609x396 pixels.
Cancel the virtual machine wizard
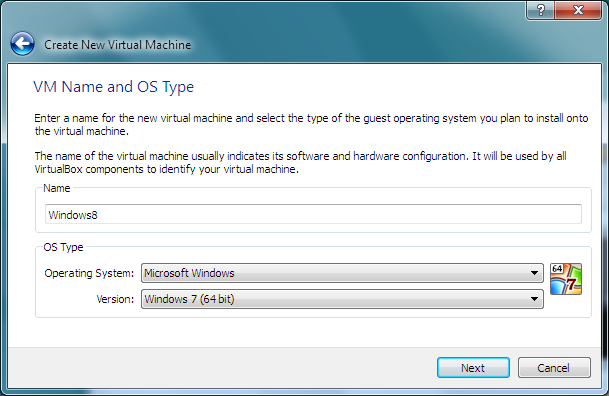(x=554, y=368)
